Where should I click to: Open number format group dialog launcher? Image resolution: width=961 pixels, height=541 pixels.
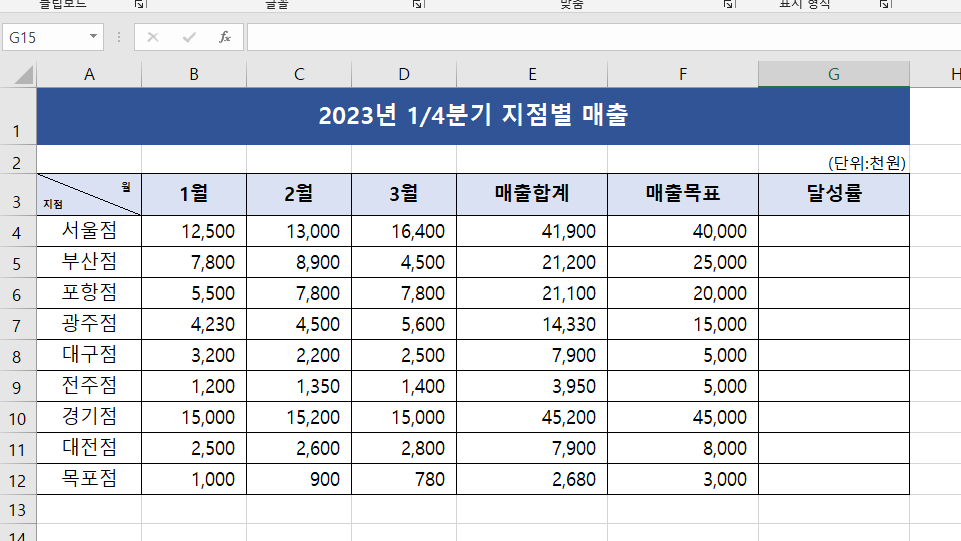click(885, 4)
